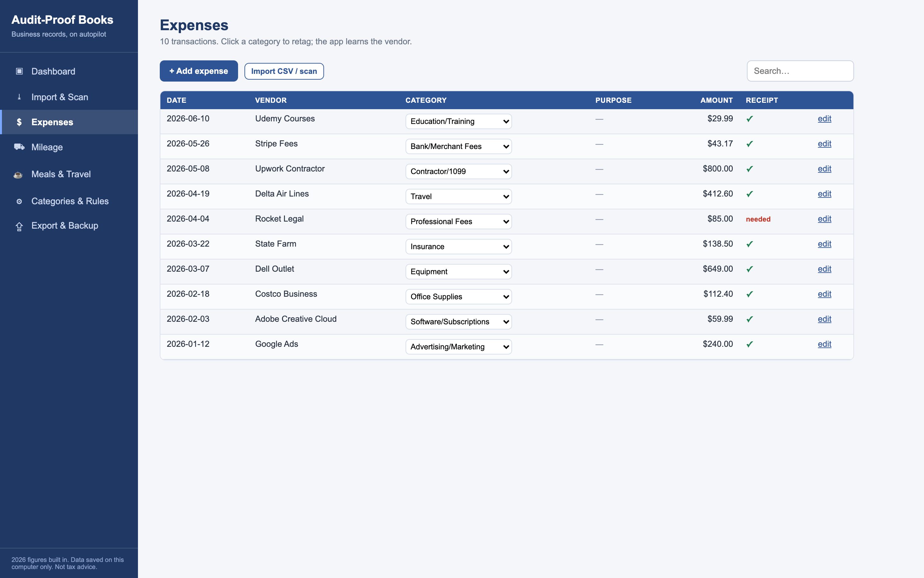
Task: Click receipt checkmark for Udemy Courses
Action: 749,119
